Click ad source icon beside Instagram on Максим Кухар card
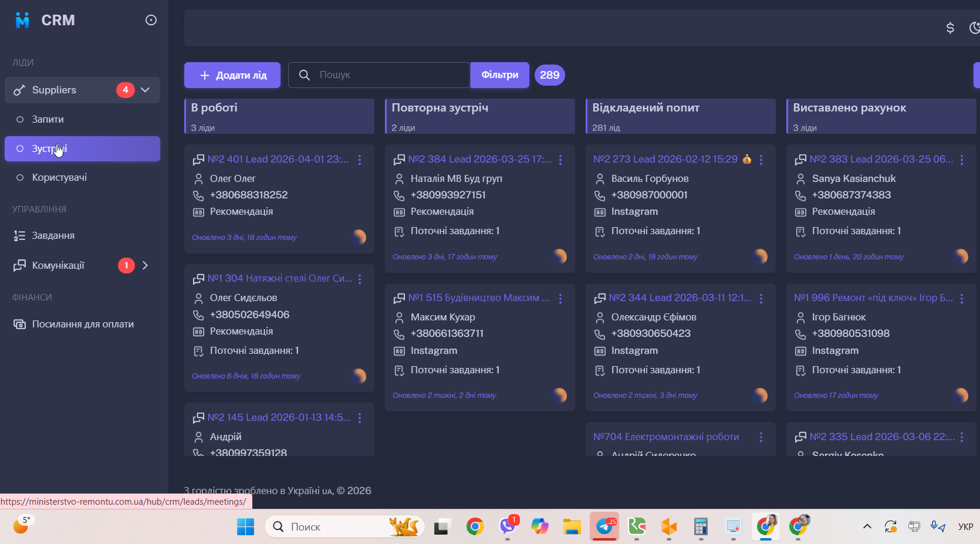The height and width of the screenshot is (544, 980). (399, 352)
